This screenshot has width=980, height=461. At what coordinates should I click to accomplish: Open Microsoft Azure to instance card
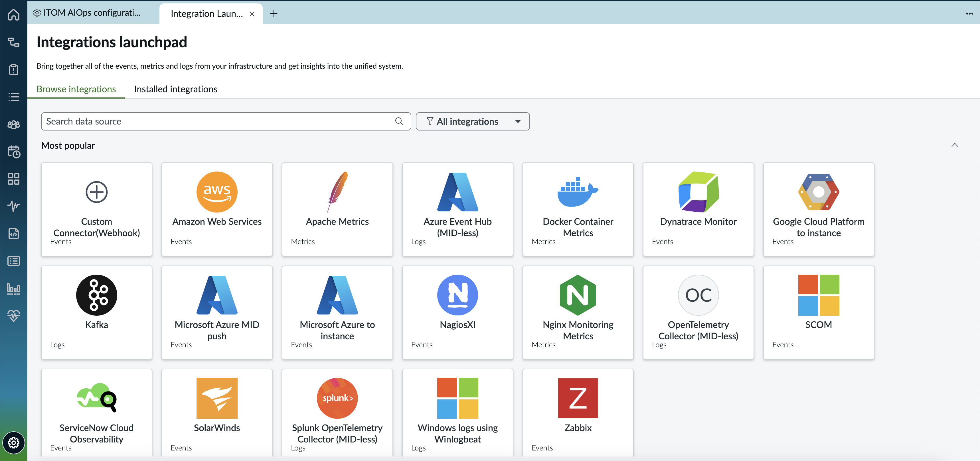coord(337,312)
